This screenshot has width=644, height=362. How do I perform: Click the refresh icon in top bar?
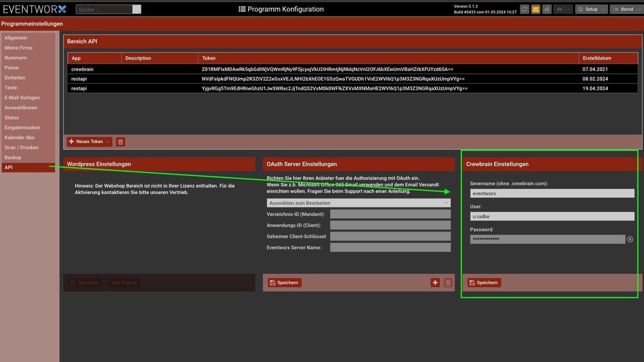coord(525,9)
